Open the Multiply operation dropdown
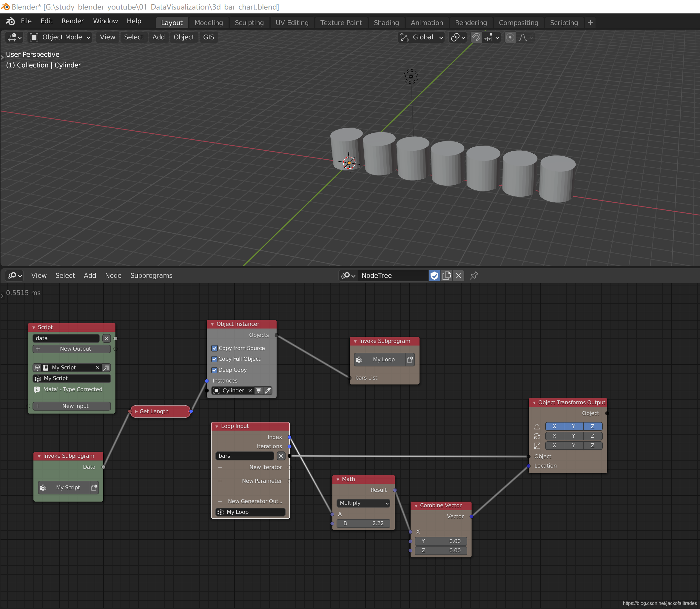Image resolution: width=700 pixels, height=609 pixels. [363, 503]
